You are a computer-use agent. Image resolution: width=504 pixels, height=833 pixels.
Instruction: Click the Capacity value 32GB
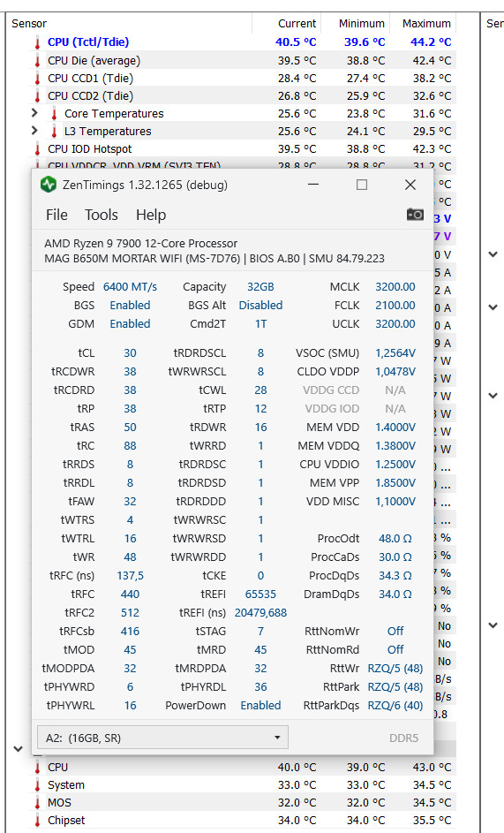[x=260, y=287]
